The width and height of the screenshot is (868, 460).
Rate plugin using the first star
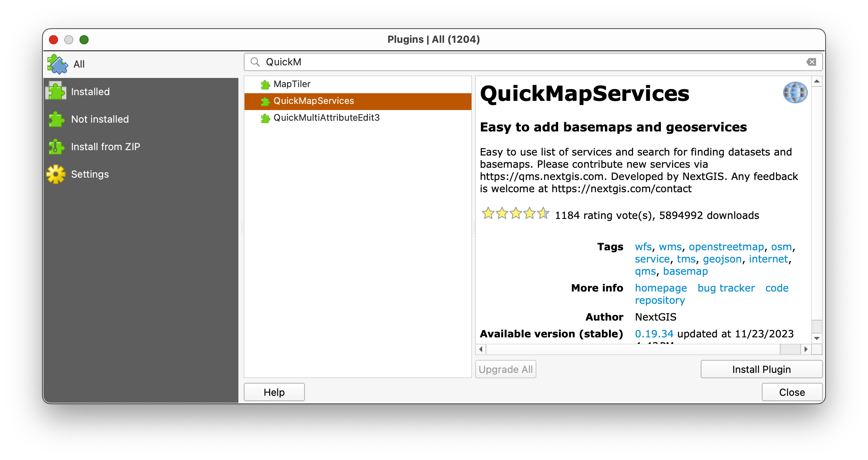coord(488,213)
